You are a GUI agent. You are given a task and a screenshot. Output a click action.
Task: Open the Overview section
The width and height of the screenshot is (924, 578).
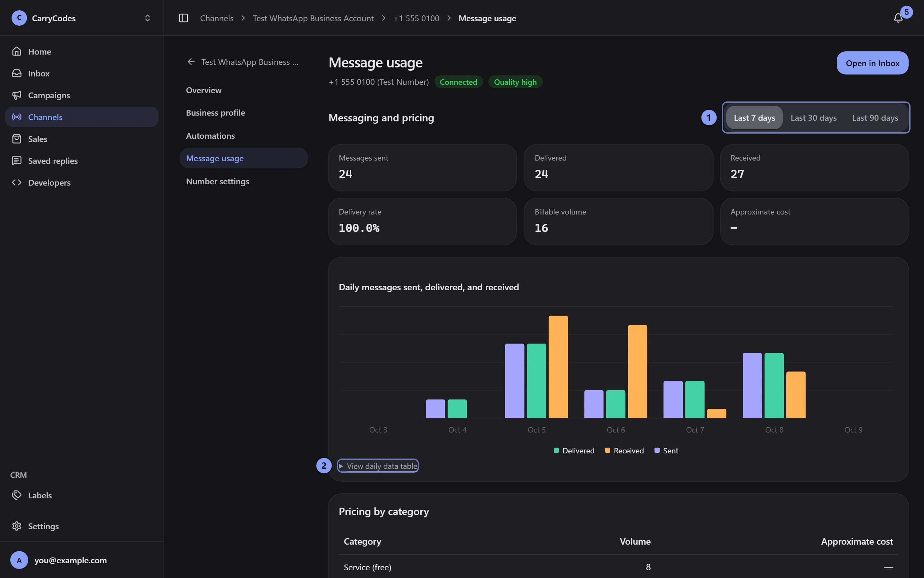click(244, 90)
